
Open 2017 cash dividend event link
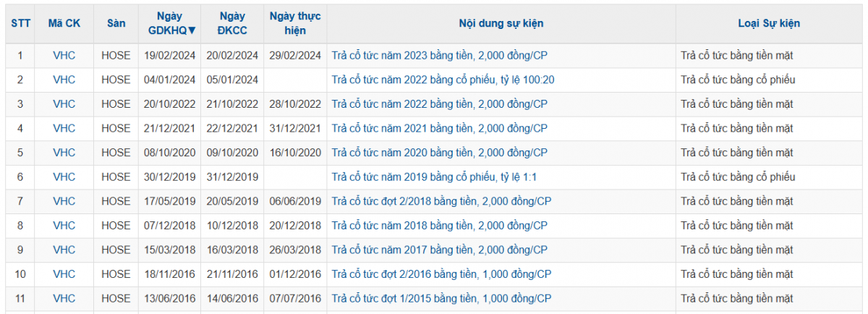pos(439,250)
